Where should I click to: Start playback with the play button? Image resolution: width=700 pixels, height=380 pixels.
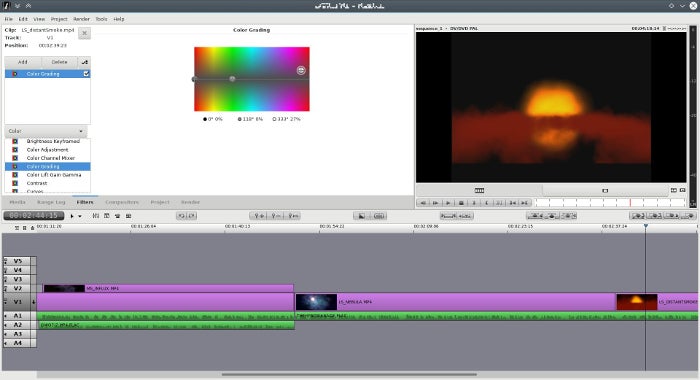448,203
